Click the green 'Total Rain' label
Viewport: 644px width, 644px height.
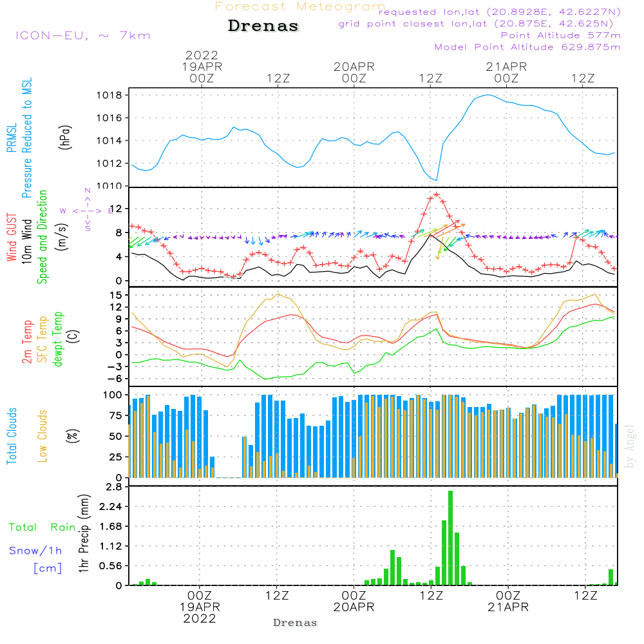tap(43, 527)
